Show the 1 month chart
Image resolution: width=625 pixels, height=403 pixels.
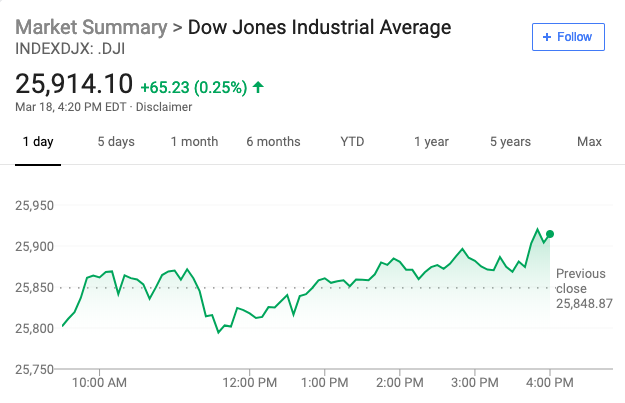tap(194, 142)
